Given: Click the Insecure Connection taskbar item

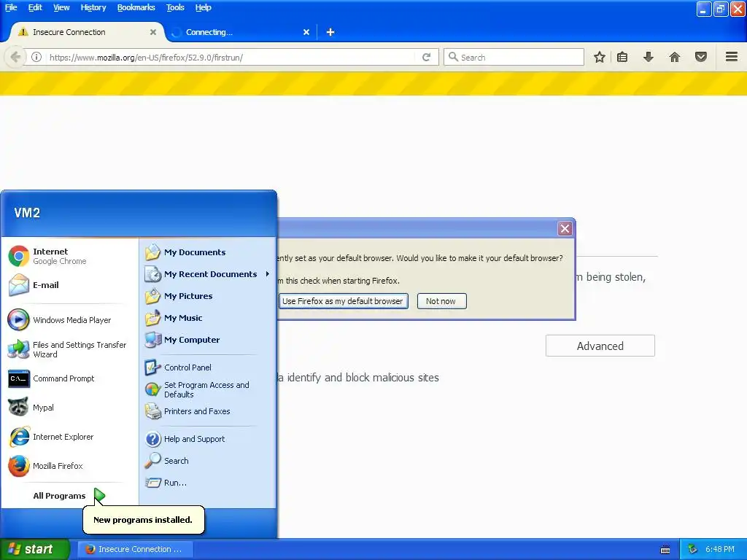Looking at the screenshot, I should click(135, 549).
